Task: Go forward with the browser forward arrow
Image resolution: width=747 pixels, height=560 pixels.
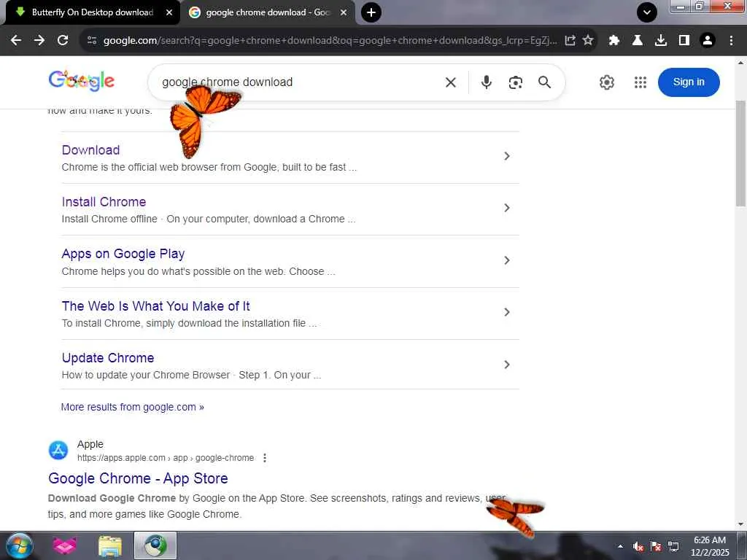Action: click(x=39, y=41)
